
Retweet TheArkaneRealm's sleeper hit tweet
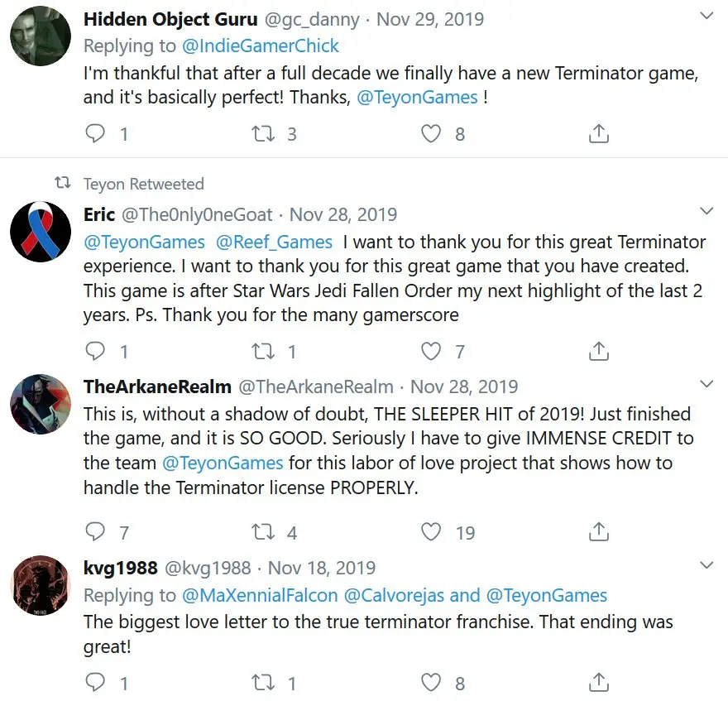point(264,531)
